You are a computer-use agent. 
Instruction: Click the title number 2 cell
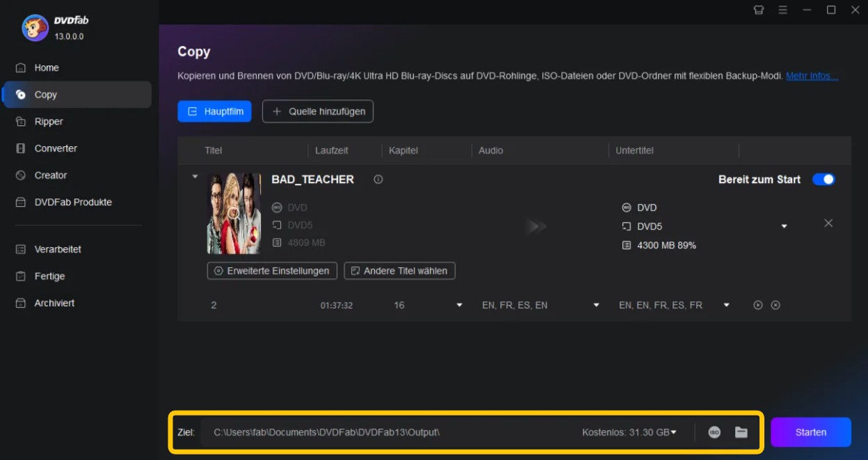[x=214, y=306]
